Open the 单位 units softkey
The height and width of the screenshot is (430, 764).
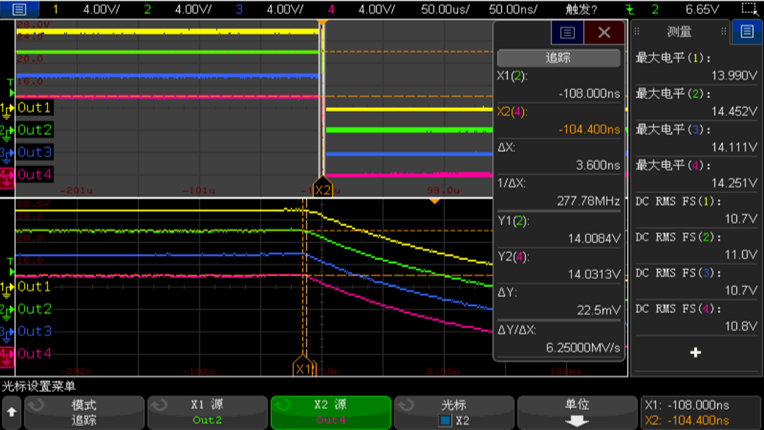[577, 412]
